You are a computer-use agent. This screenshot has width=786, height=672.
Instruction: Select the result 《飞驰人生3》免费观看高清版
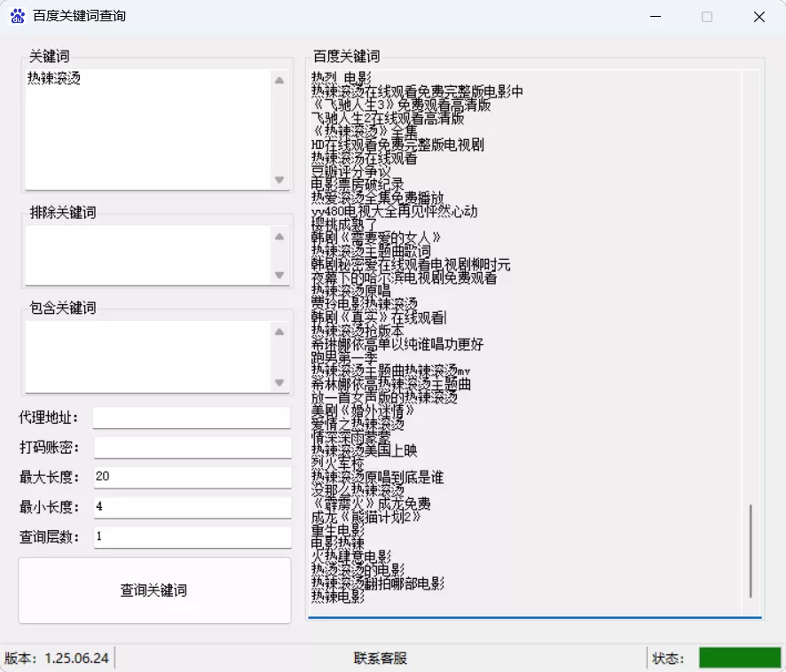pos(400,105)
